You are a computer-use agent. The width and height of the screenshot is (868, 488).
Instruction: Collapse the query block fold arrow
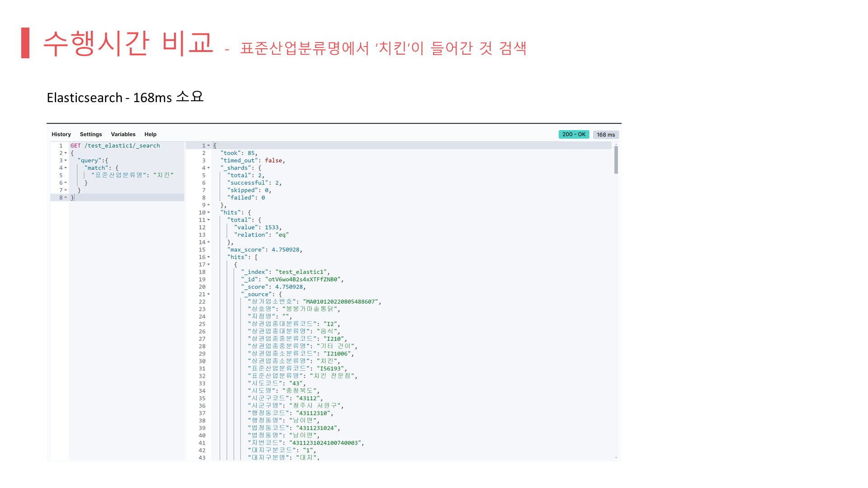point(66,160)
